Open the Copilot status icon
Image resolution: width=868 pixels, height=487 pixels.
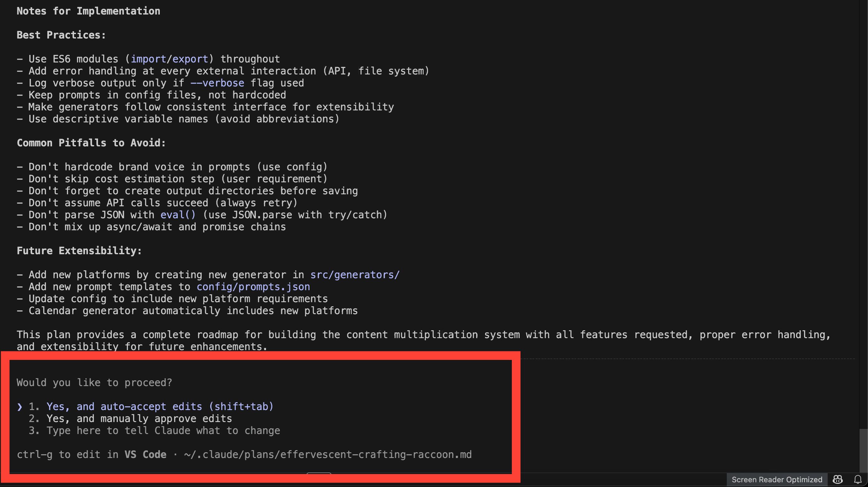click(x=838, y=479)
